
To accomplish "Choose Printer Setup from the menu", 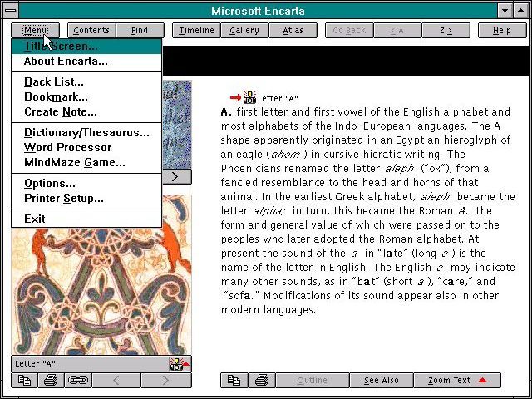I will pos(86,198).
